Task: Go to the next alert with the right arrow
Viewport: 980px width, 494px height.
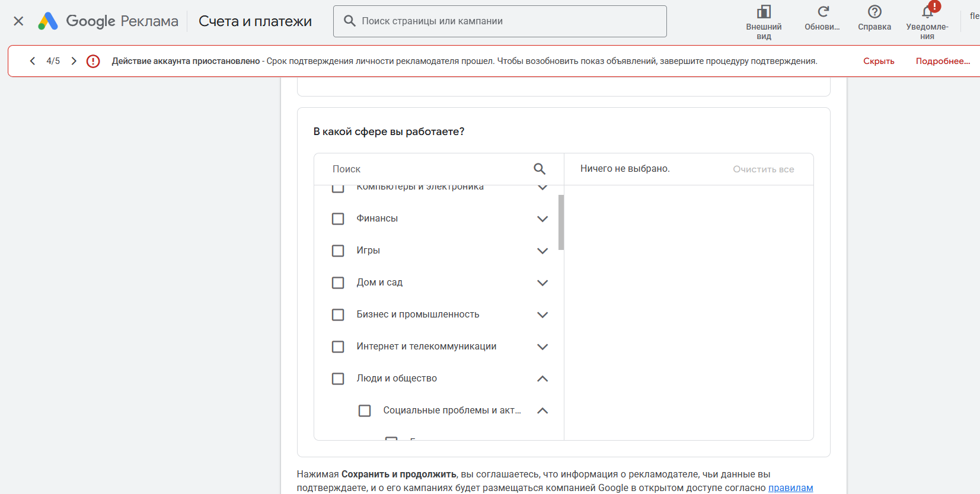Action: pyautogui.click(x=74, y=61)
